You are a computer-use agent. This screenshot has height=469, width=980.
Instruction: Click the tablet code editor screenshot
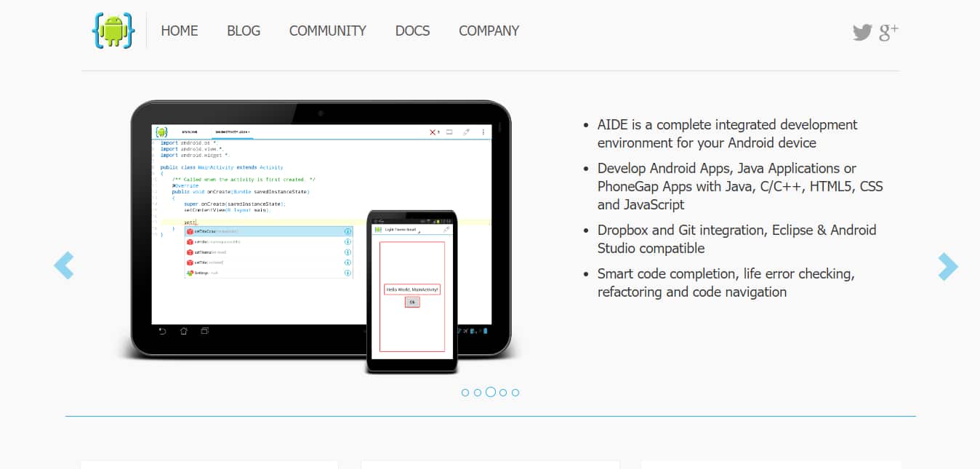coord(321,225)
